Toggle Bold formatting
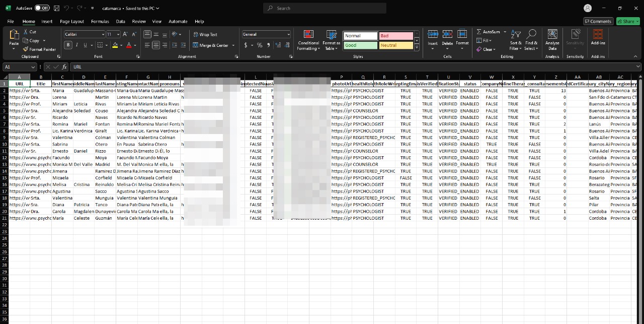The image size is (644, 324). (68, 45)
